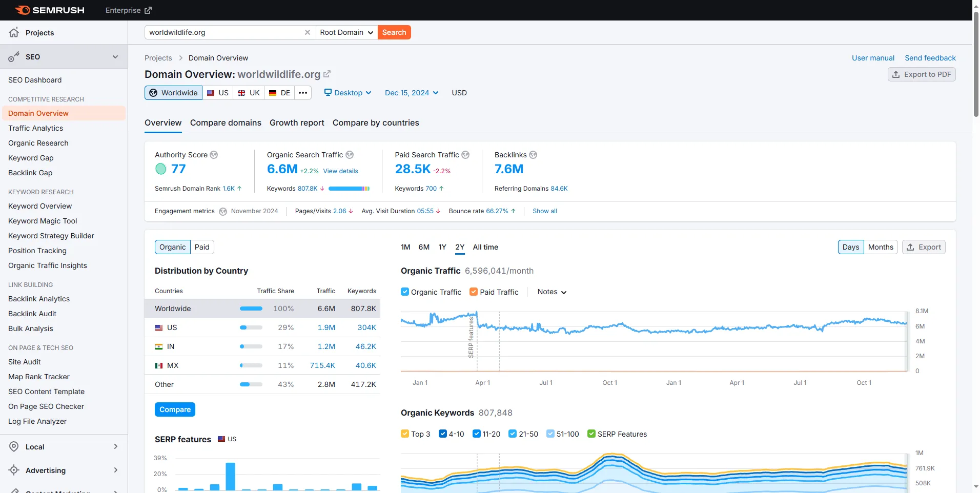Click the Authority Score info icon
Screen dimensions: 980x493
(214, 155)
